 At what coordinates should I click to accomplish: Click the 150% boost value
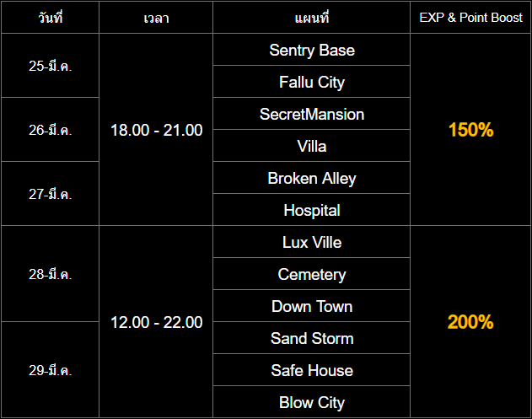[x=470, y=131]
